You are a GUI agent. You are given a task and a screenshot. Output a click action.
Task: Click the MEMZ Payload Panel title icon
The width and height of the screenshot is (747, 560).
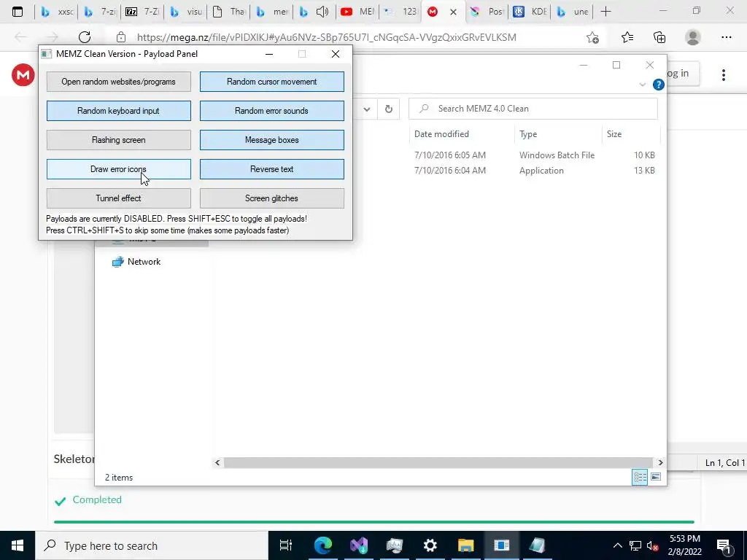click(46, 54)
